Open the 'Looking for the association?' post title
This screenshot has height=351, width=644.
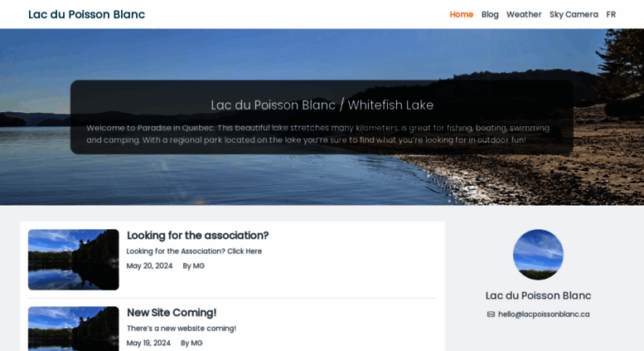coord(197,236)
